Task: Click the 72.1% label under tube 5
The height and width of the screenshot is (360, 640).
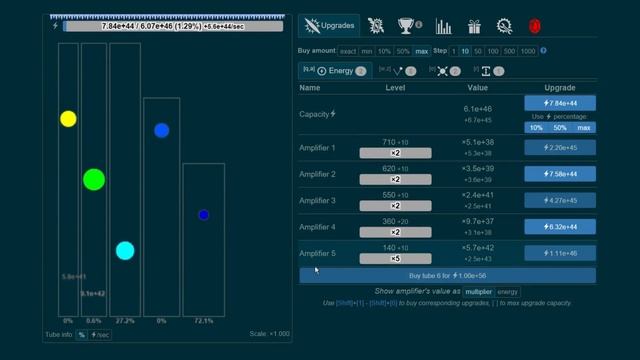Action: click(204, 321)
